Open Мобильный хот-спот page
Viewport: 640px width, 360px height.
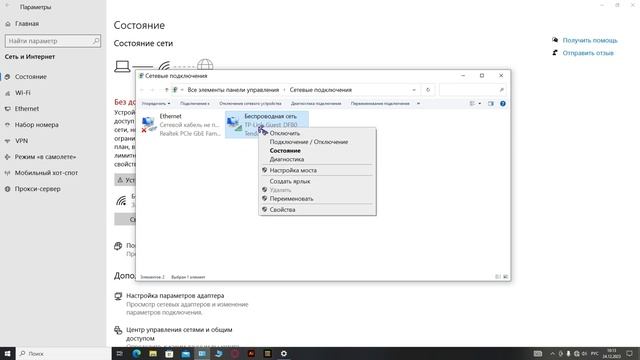coord(46,173)
